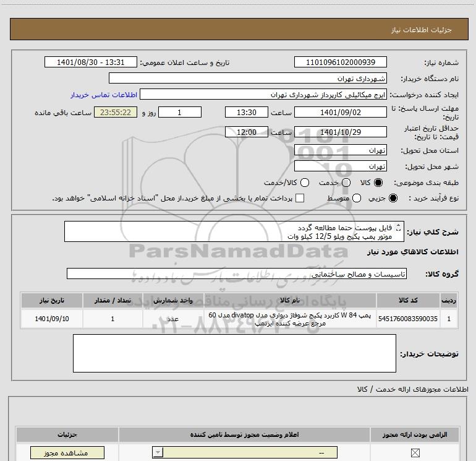Viewport: 476px width, 461px height.
Task: Click the need date cell 1401/09/10
Action: coord(51,319)
